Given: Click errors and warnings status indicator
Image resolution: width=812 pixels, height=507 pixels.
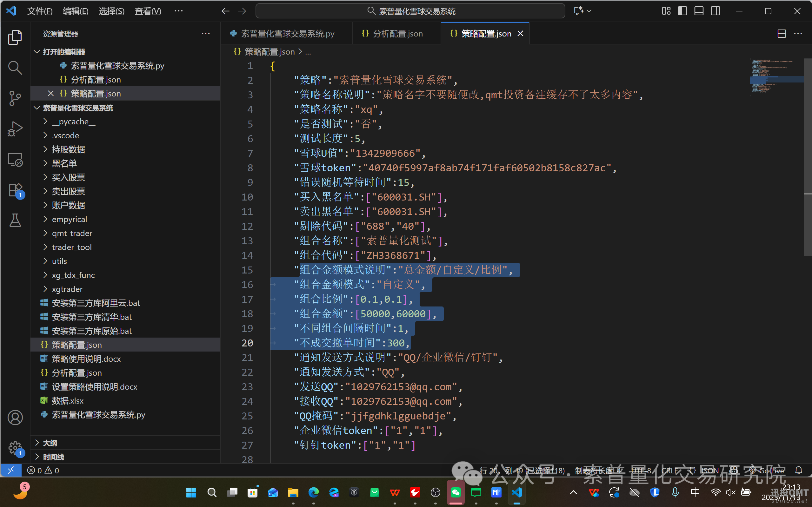Looking at the screenshot, I should tap(43, 471).
